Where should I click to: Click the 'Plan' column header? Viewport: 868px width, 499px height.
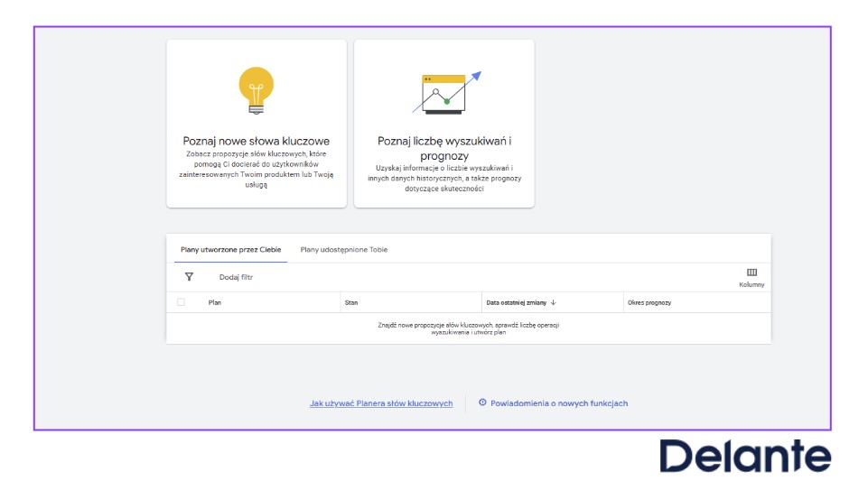(x=215, y=302)
